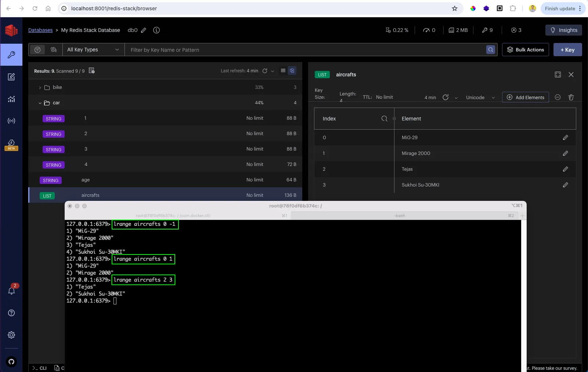Open Chrome extensions puzzle icon
This screenshot has width=588, height=372.
click(513, 8)
